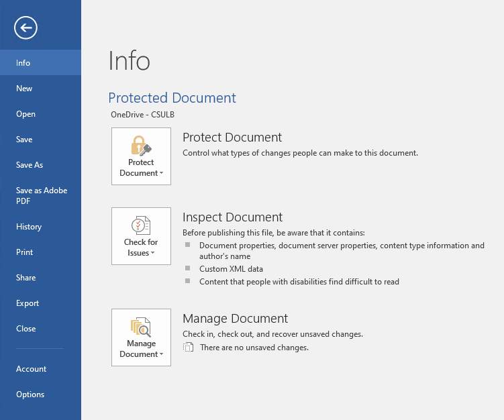The height and width of the screenshot is (420, 504).
Task: Choose Save As in the sidebar
Action: point(40,165)
